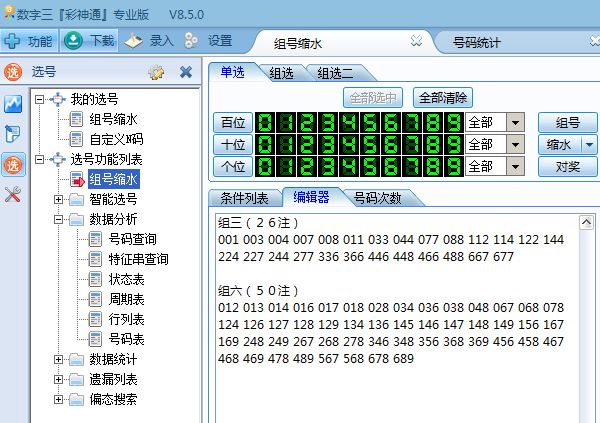The image size is (600, 423).
Task: Toggle digit 9 in 百位 row
Action: [x=454, y=123]
